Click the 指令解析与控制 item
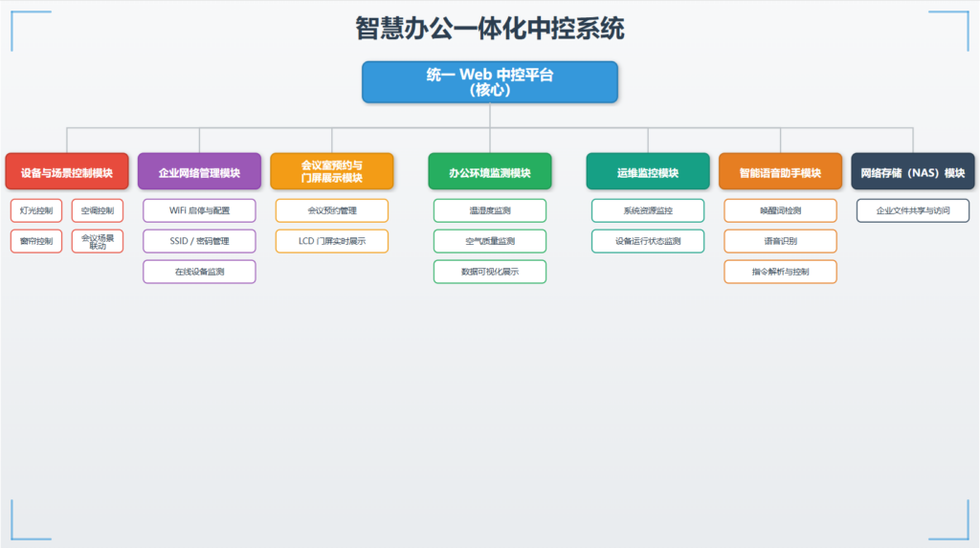980x548 pixels. (x=780, y=272)
